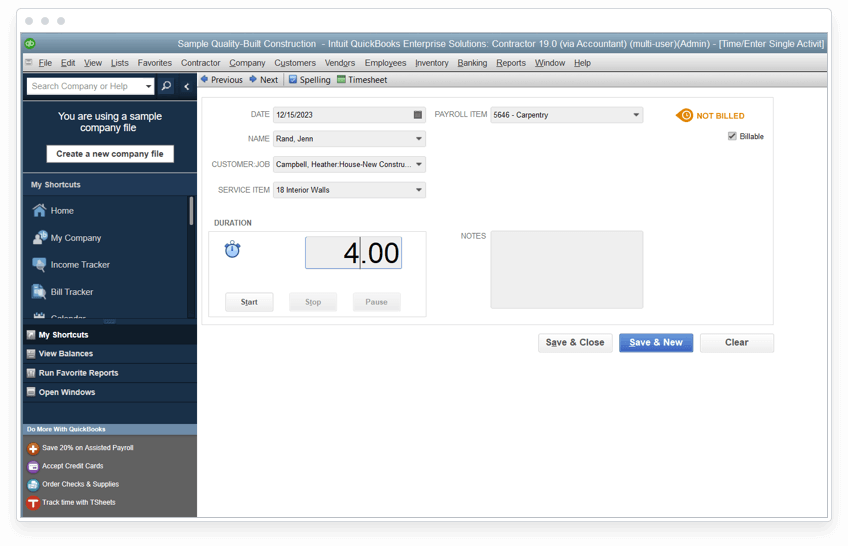Click the Start timer button
The image size is (848, 546).
pyautogui.click(x=249, y=302)
